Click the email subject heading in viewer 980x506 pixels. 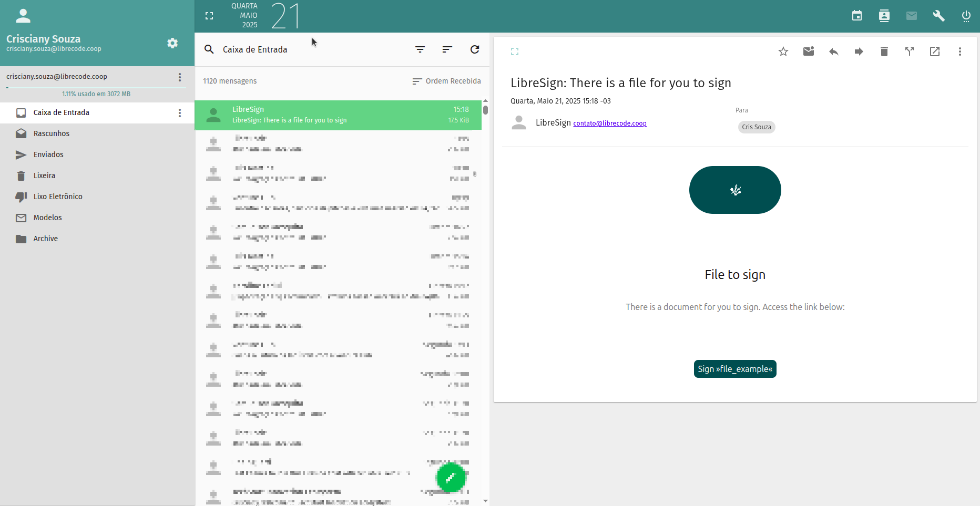tap(621, 83)
